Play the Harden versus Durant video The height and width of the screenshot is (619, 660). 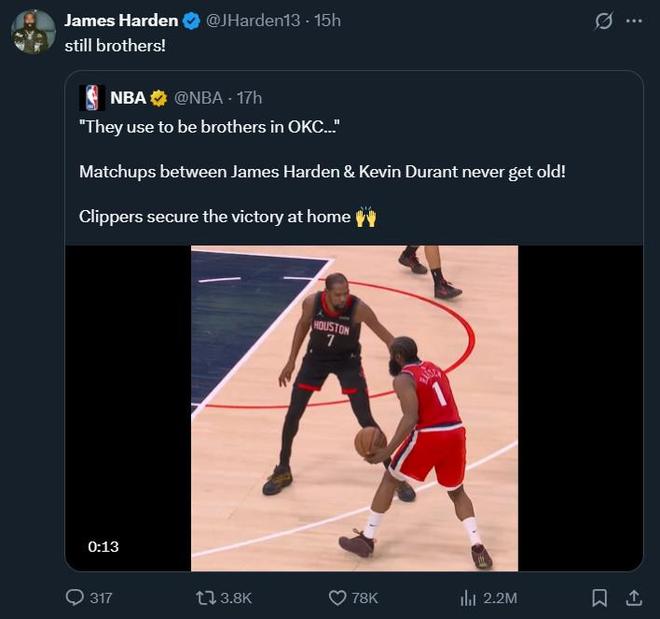tap(354, 408)
